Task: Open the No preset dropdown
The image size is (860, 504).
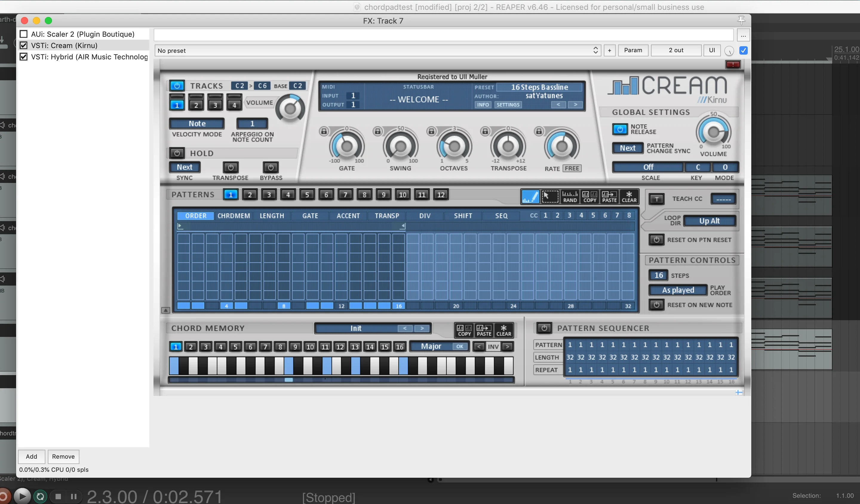Action: click(x=377, y=50)
